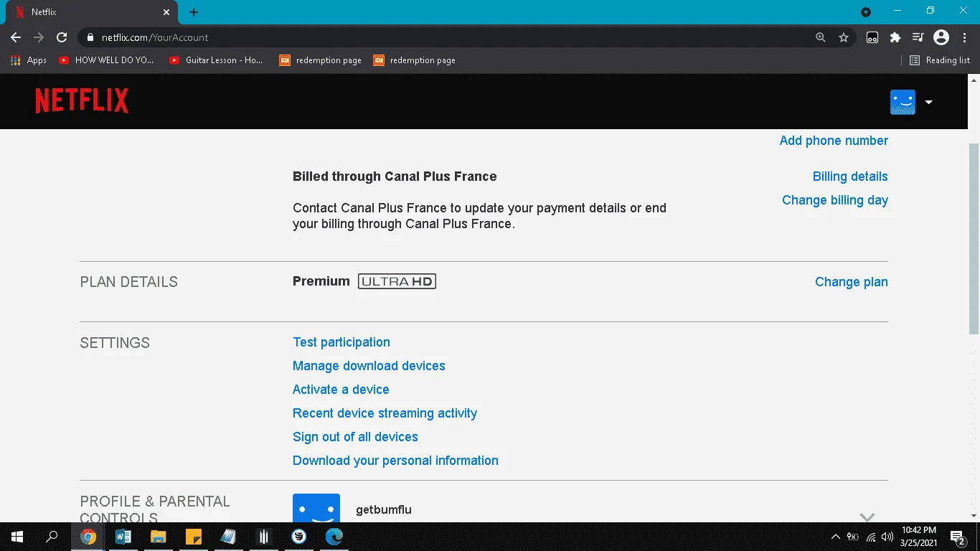The image size is (980, 551).
Task: Click the Change billing day link
Action: click(x=835, y=200)
